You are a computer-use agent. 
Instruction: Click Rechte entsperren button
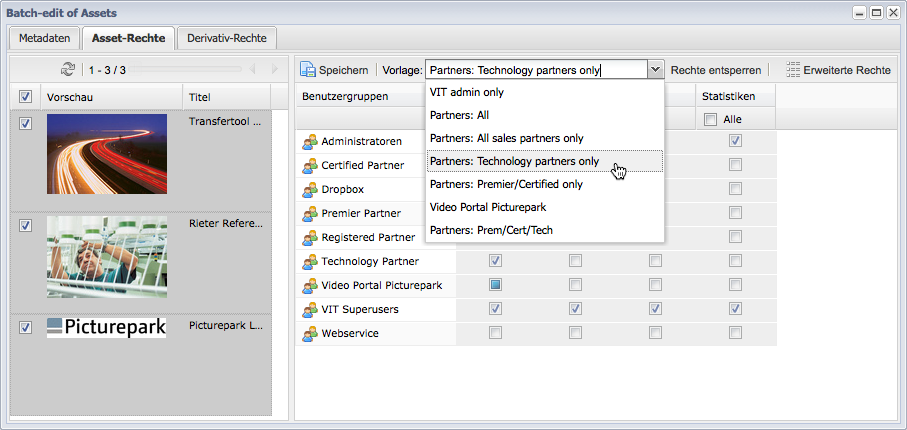click(x=716, y=70)
